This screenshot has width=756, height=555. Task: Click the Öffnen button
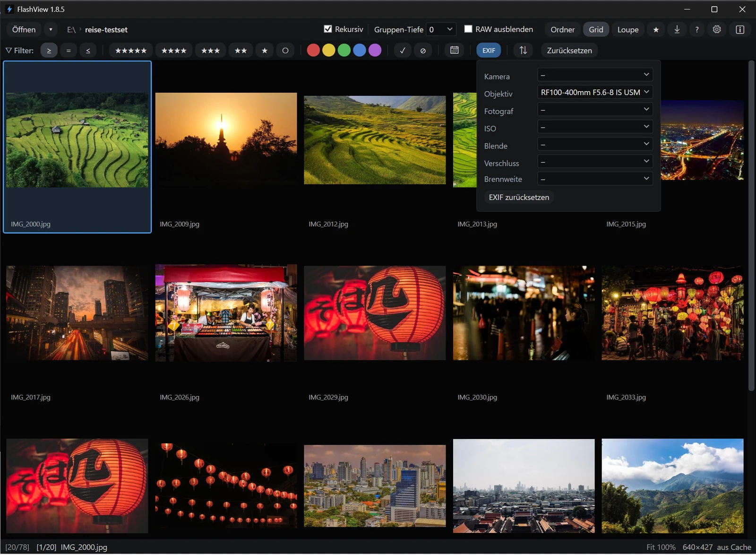pos(24,29)
